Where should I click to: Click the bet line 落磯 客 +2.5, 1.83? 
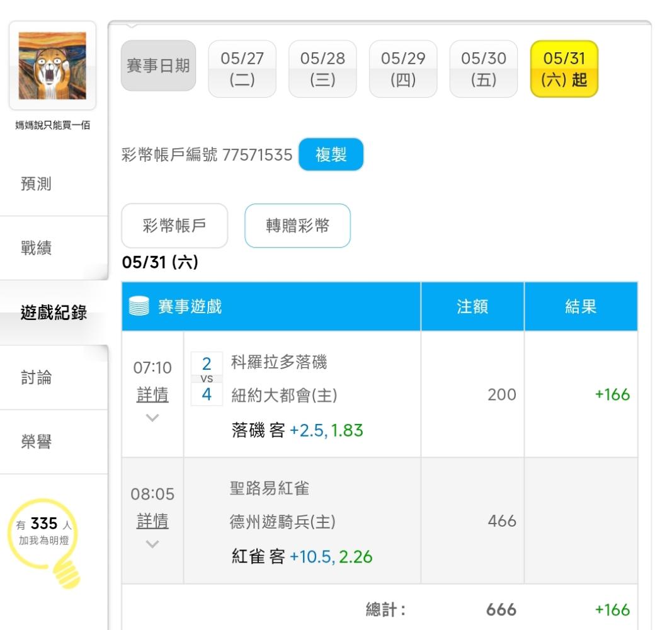pos(297,430)
